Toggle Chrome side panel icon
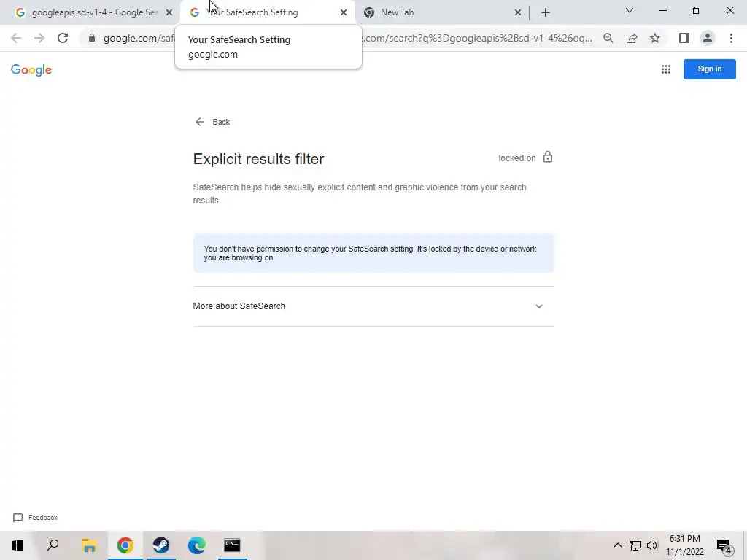 click(684, 38)
